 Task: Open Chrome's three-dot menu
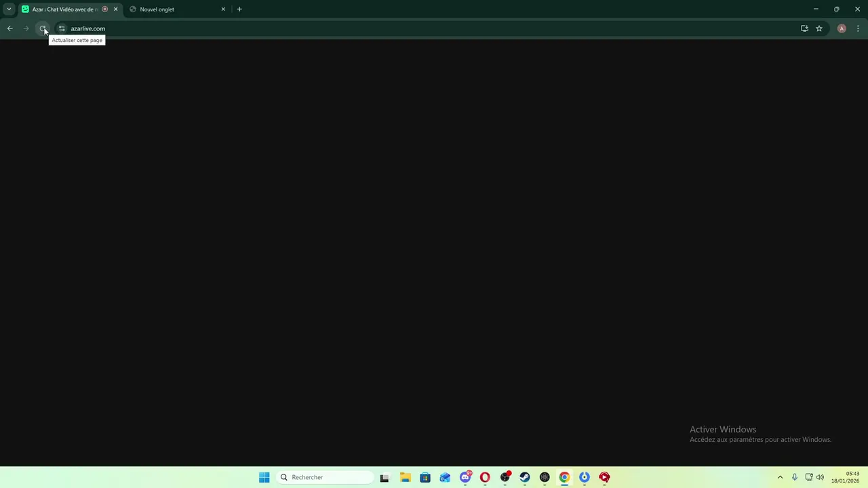tap(858, 28)
